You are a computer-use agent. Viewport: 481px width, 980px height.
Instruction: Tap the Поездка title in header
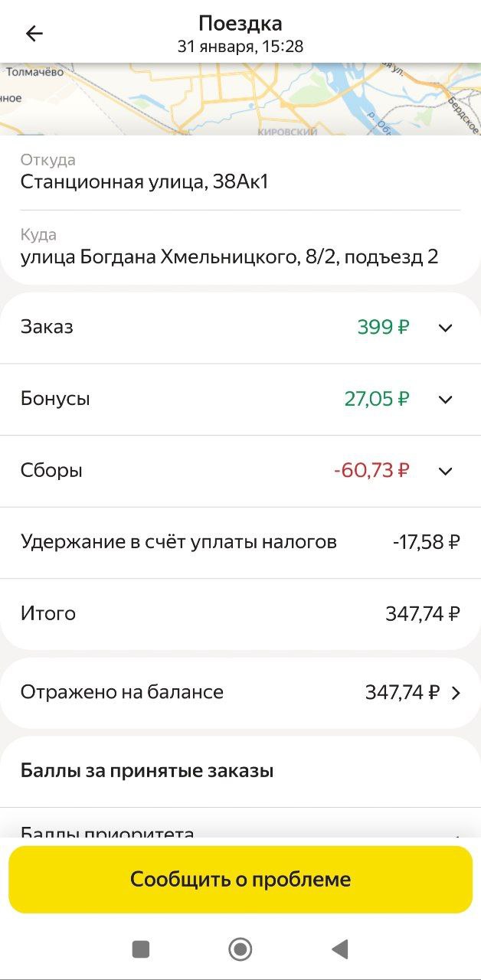[240, 23]
